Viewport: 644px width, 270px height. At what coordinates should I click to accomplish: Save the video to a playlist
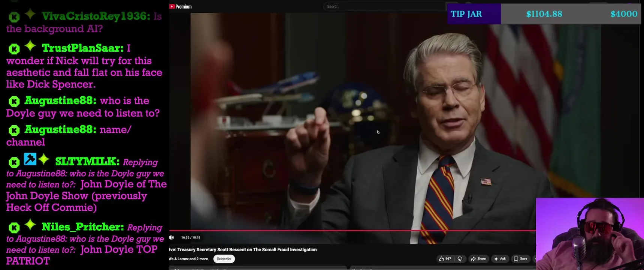[521, 259]
